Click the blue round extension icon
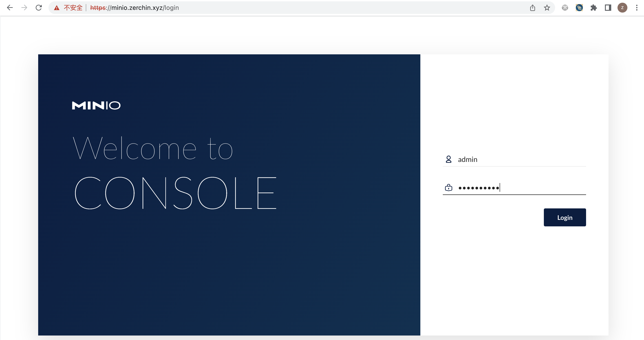This screenshot has width=644, height=340. [579, 8]
